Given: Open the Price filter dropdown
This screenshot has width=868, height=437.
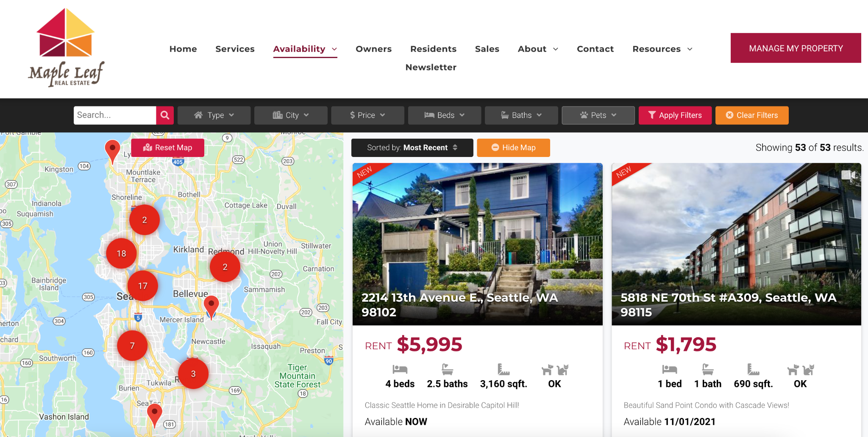Looking at the screenshot, I should click(367, 115).
